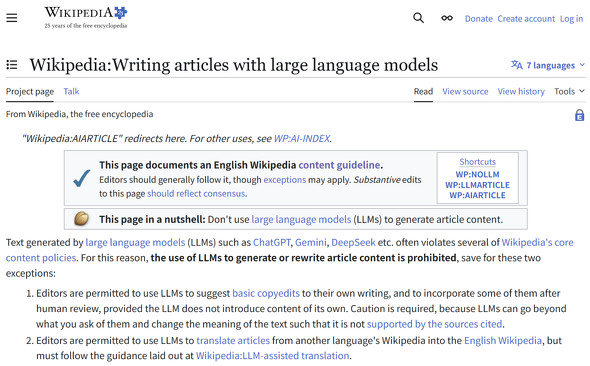Open the appearance glasses icon
Viewport: 590px width, 366px height.
click(447, 18)
